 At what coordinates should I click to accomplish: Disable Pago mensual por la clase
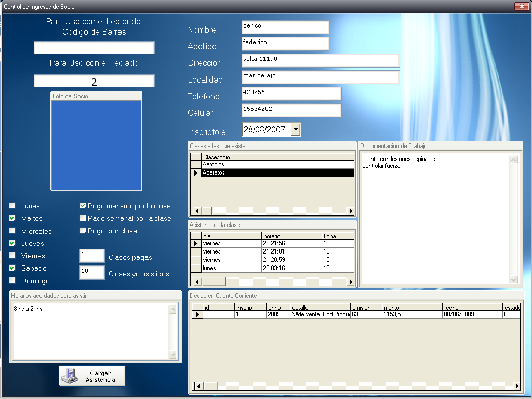pyautogui.click(x=83, y=206)
